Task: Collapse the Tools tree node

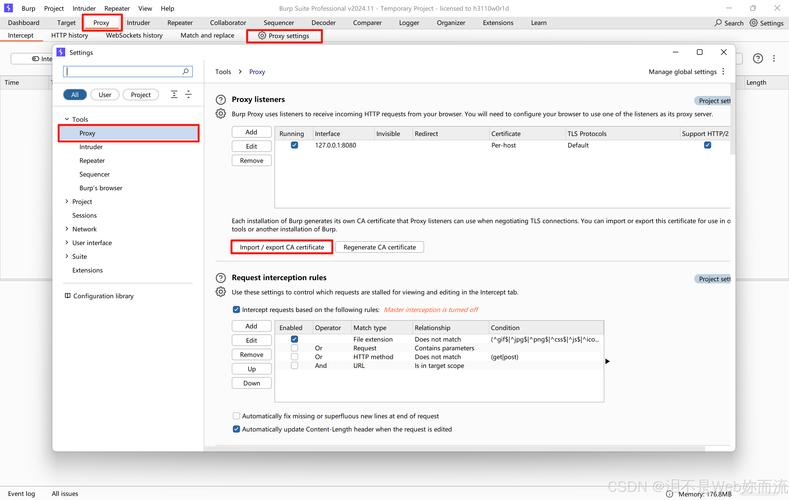Action: 66,119
